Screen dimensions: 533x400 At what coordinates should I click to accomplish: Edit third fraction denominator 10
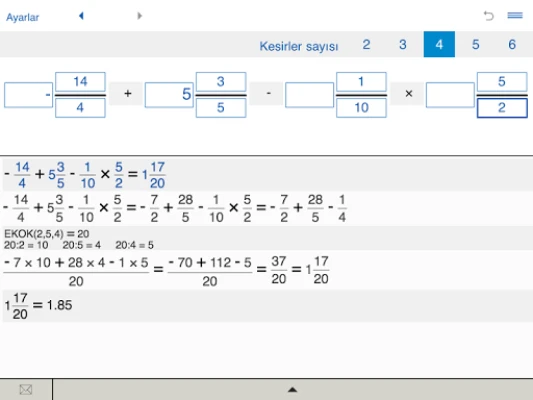[x=361, y=108]
